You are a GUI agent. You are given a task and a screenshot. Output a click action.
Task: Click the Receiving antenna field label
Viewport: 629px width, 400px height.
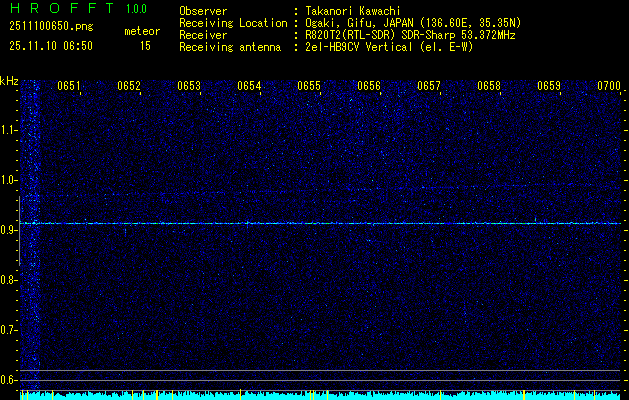pos(230,47)
